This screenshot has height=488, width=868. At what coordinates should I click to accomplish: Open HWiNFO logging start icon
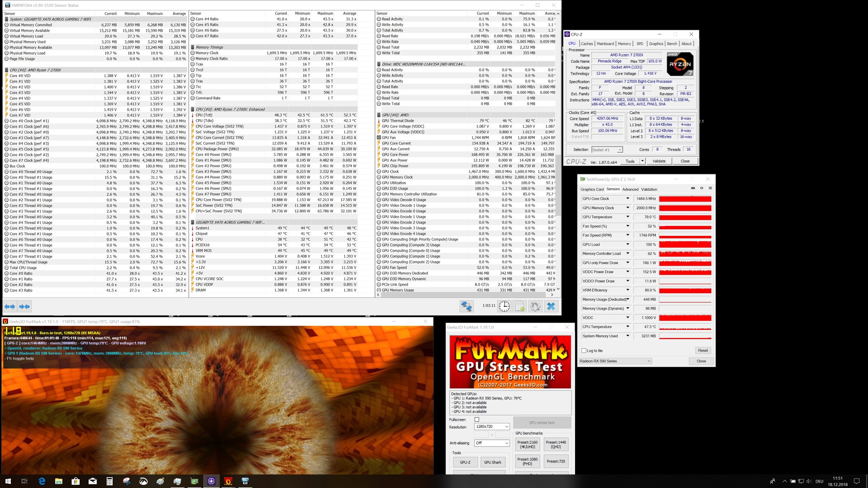pyautogui.click(x=520, y=306)
